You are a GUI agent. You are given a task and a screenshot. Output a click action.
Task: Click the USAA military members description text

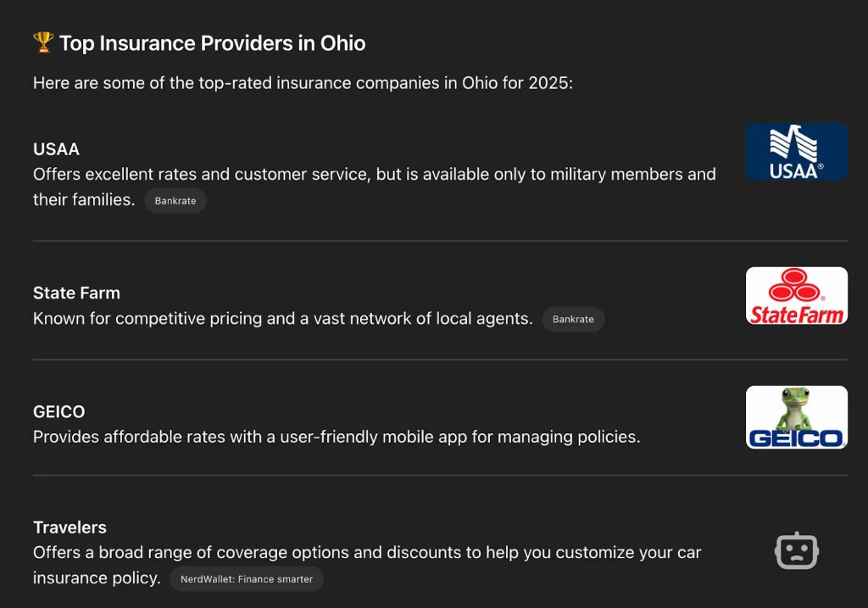point(374,187)
